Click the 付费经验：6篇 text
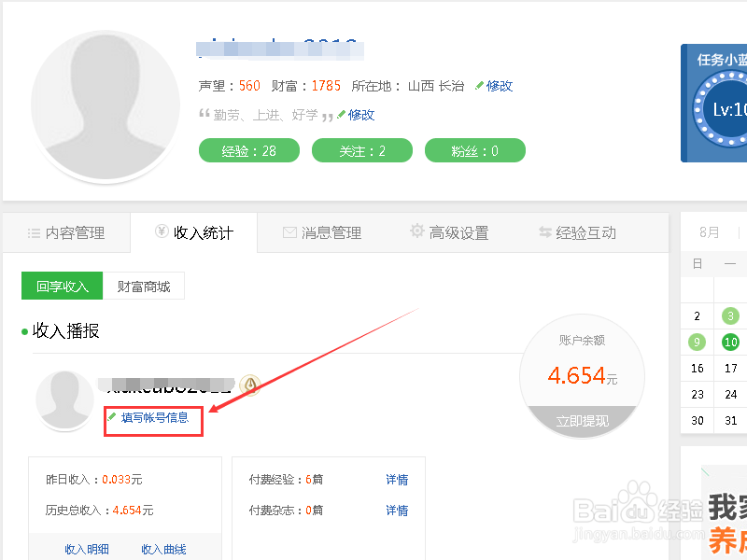Image resolution: width=747 pixels, height=560 pixels. point(286,480)
